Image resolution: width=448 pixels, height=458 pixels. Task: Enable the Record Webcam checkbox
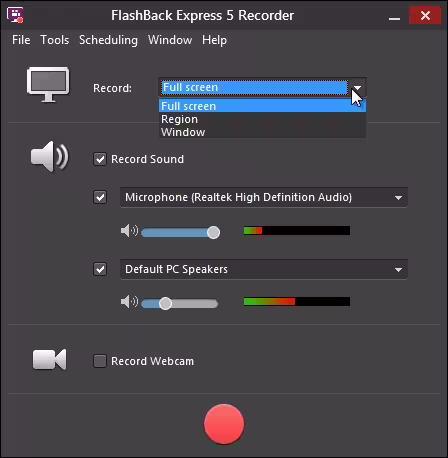100,361
